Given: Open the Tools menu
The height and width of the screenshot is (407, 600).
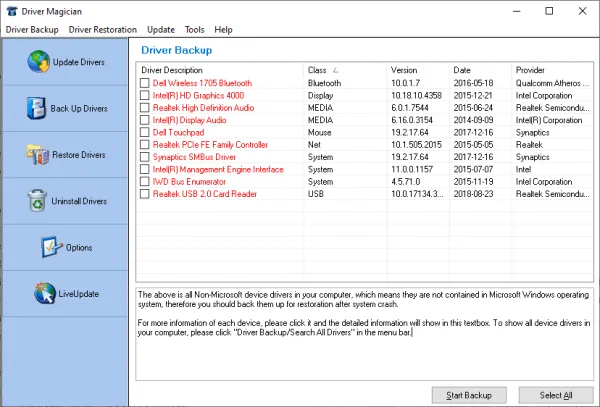Looking at the screenshot, I should click(194, 30).
